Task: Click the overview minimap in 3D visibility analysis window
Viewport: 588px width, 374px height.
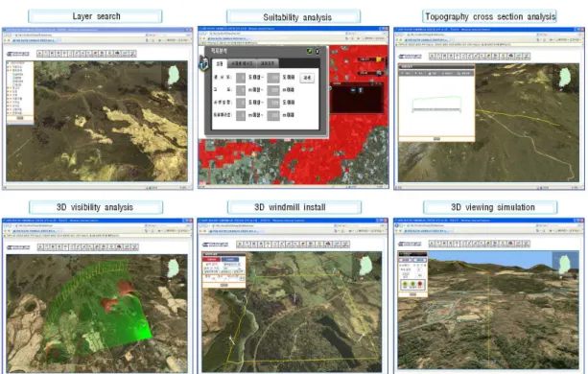Action: click(174, 268)
